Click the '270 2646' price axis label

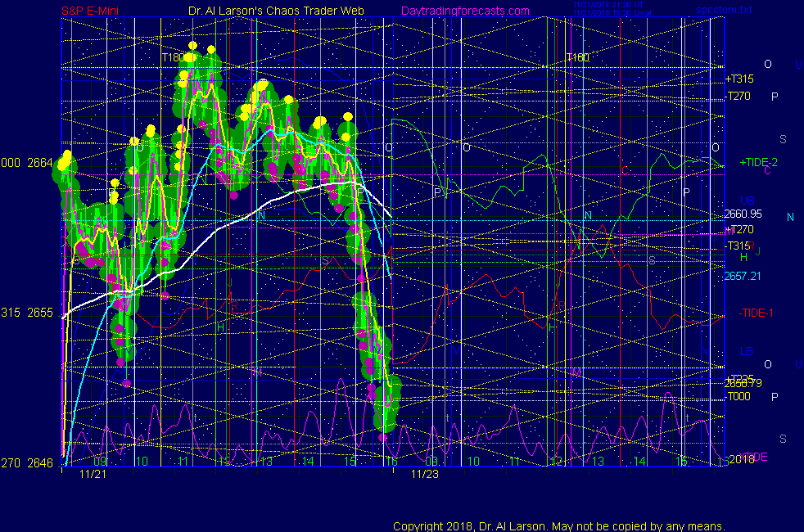pos(27,463)
